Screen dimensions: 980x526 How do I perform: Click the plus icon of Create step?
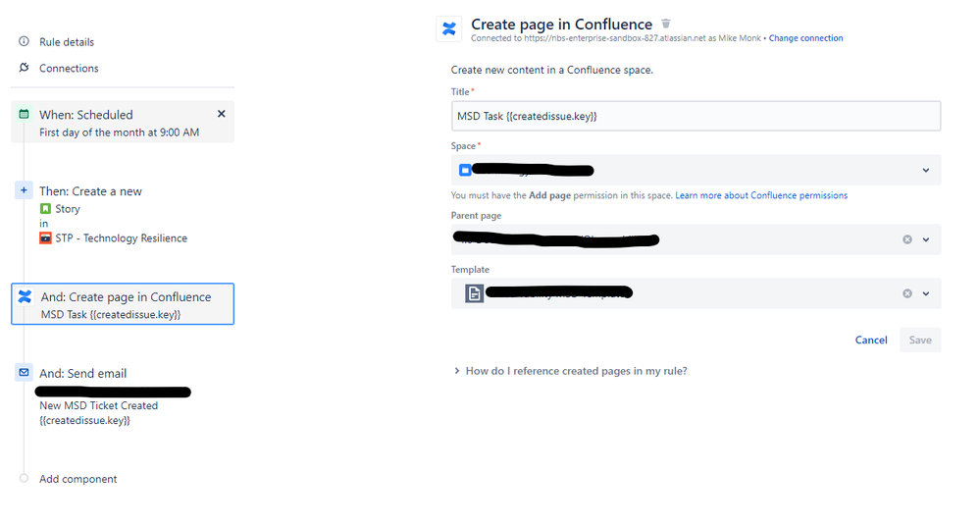(24, 190)
